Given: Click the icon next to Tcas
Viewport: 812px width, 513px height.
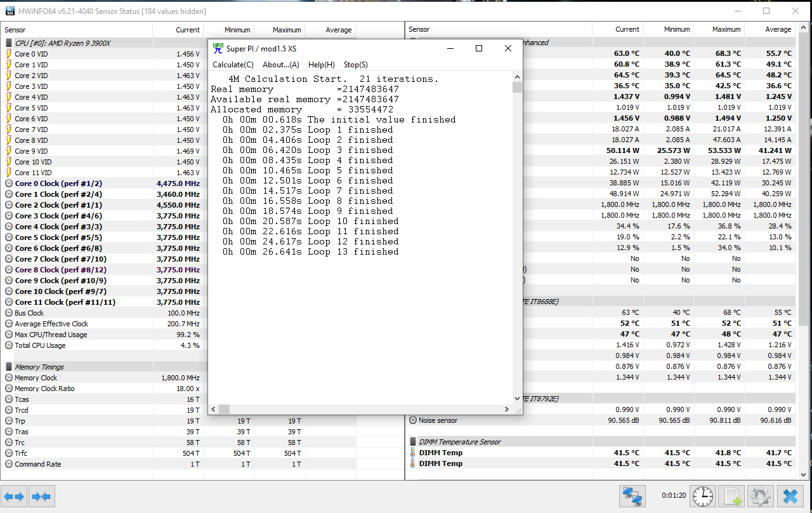Looking at the screenshot, I should tap(9, 399).
